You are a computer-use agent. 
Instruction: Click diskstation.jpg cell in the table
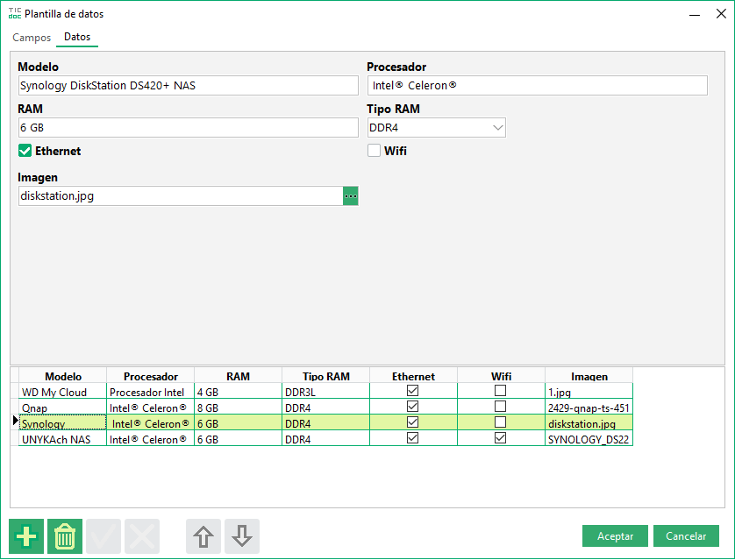[x=589, y=422]
